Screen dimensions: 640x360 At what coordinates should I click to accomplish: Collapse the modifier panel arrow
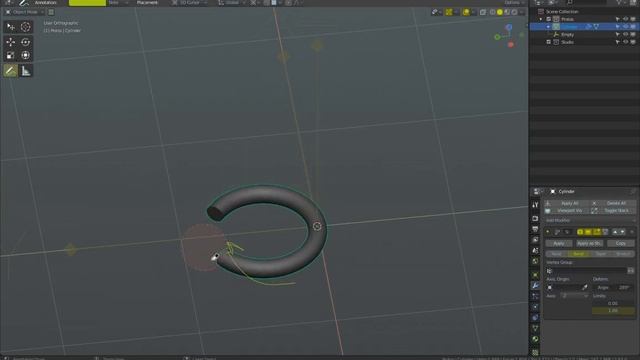(x=548, y=232)
